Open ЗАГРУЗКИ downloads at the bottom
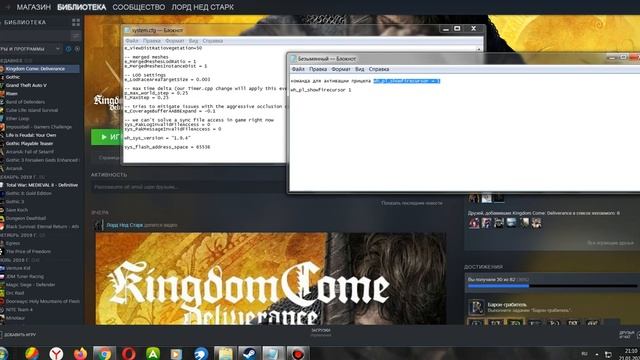The width and height of the screenshot is (640, 360). pos(320,332)
